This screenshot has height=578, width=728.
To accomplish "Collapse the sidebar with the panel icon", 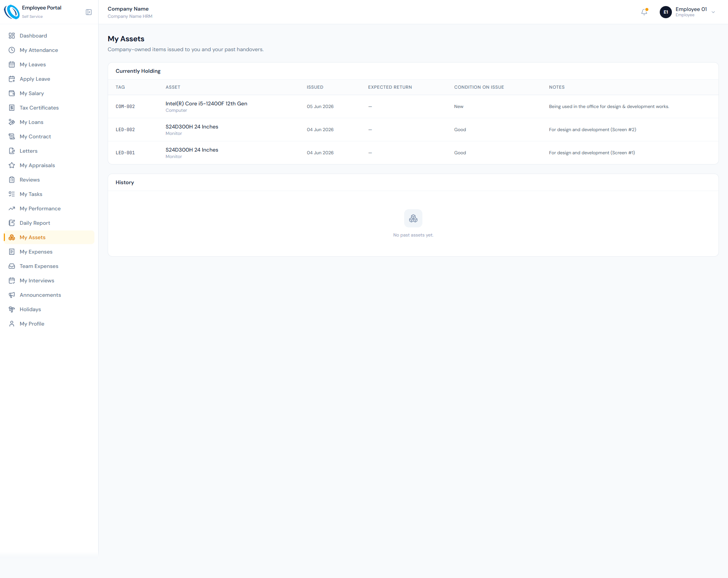I will (x=89, y=12).
